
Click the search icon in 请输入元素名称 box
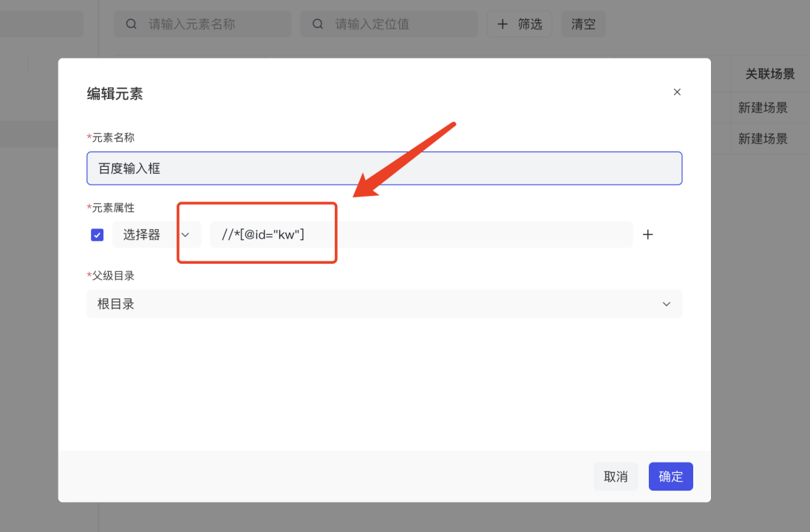(132, 24)
